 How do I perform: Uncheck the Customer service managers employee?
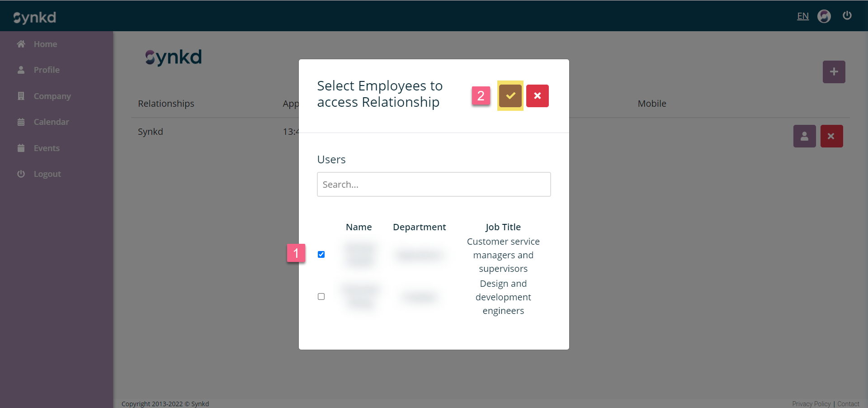321,254
